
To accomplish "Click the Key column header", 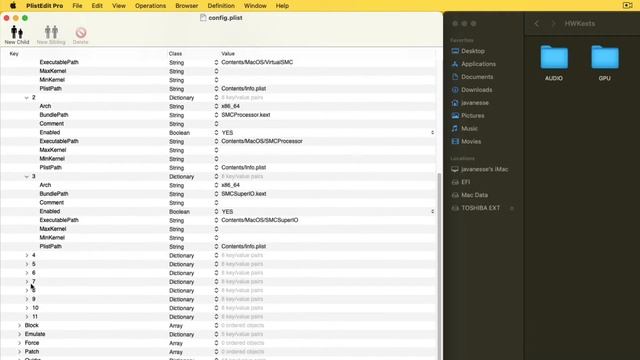I will [x=14, y=53].
